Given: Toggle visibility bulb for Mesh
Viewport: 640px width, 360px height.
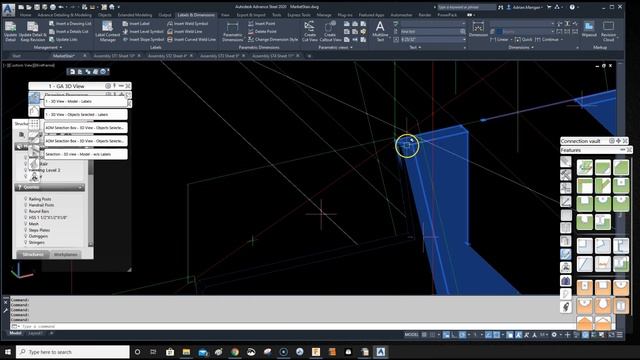Looking at the screenshot, I should tap(25, 224).
